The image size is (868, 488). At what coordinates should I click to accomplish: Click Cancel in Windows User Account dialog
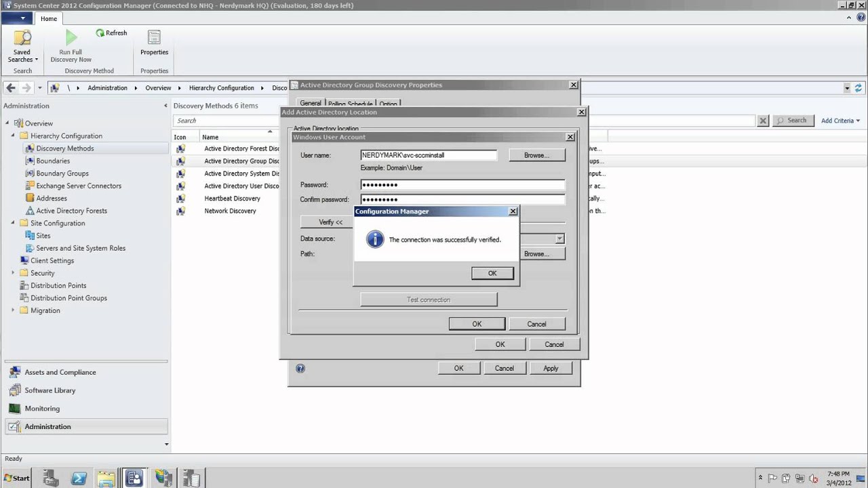[x=536, y=324]
